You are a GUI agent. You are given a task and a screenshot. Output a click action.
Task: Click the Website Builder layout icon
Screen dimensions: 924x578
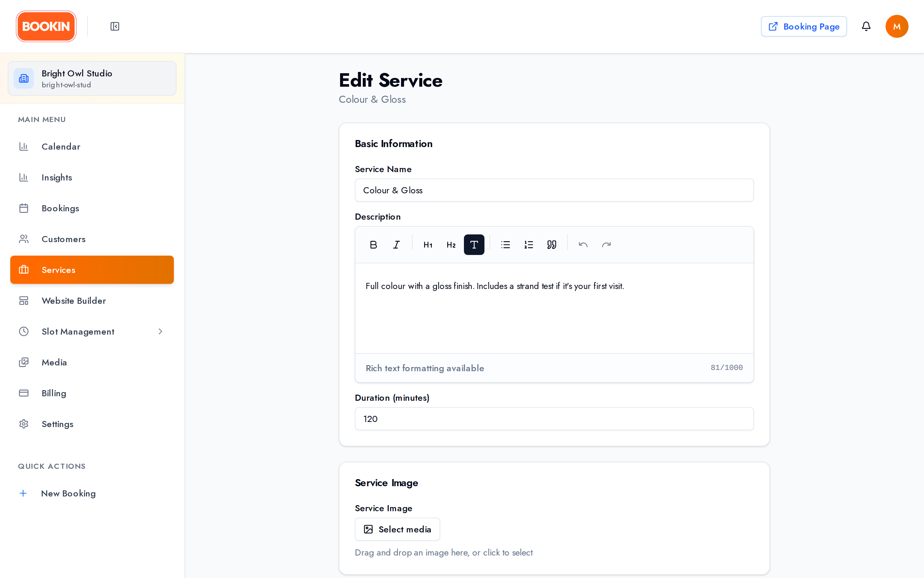point(24,301)
